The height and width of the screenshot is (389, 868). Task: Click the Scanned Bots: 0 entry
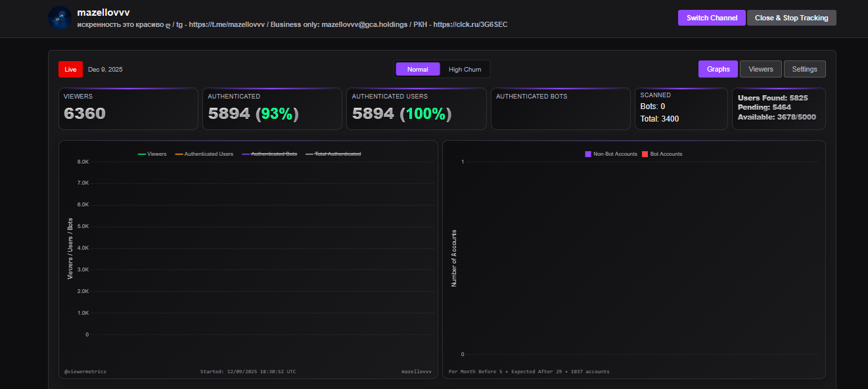click(652, 106)
